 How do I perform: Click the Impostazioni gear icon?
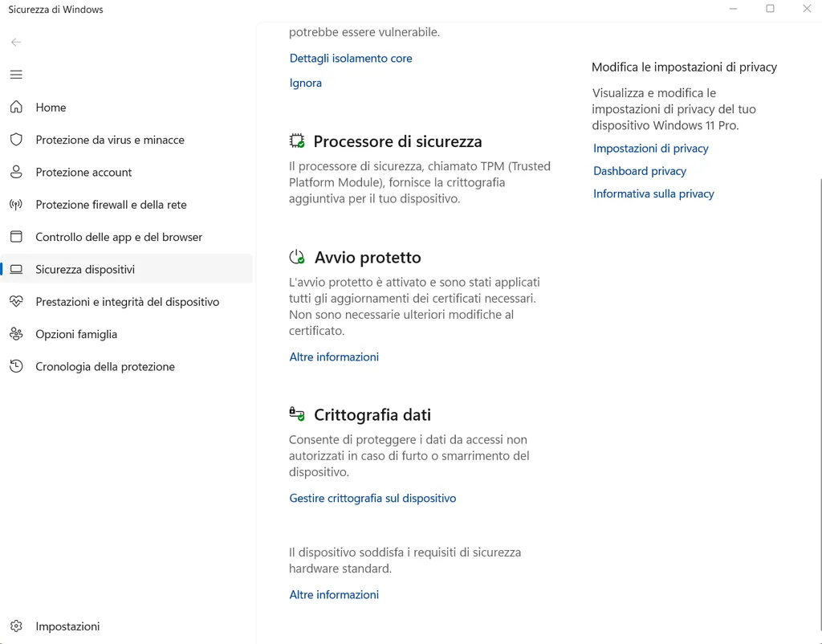[16, 626]
